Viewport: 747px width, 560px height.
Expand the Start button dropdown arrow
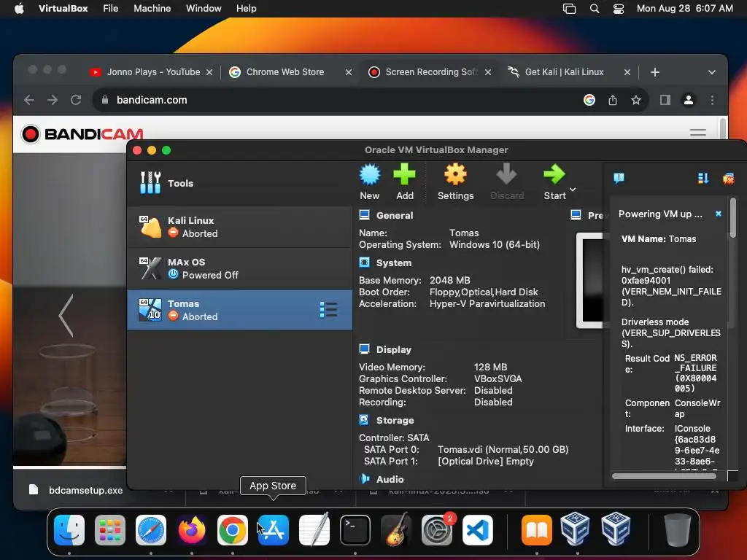[x=573, y=190]
